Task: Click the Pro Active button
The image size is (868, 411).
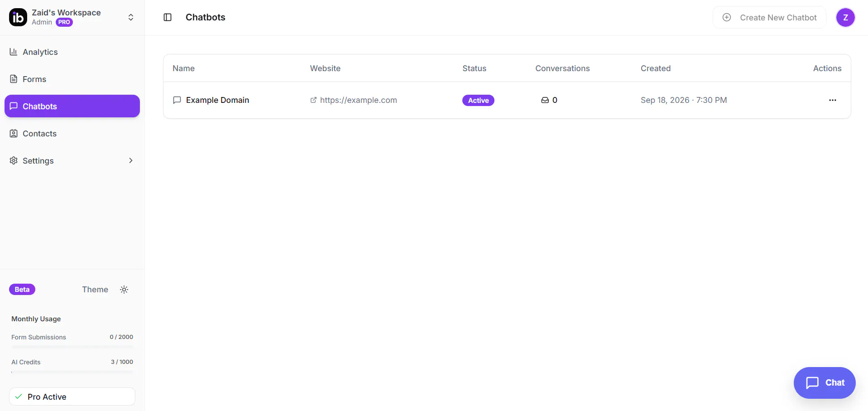Action: pos(72,396)
